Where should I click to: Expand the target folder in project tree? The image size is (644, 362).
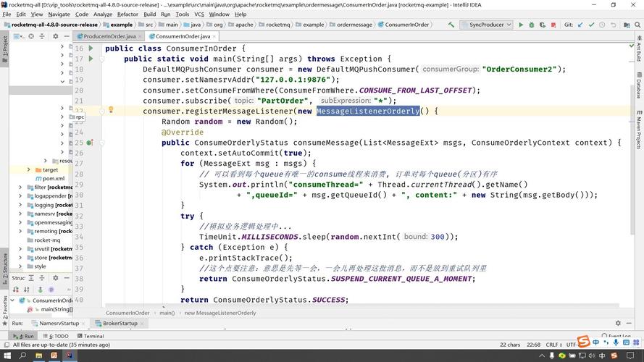click(x=28, y=169)
